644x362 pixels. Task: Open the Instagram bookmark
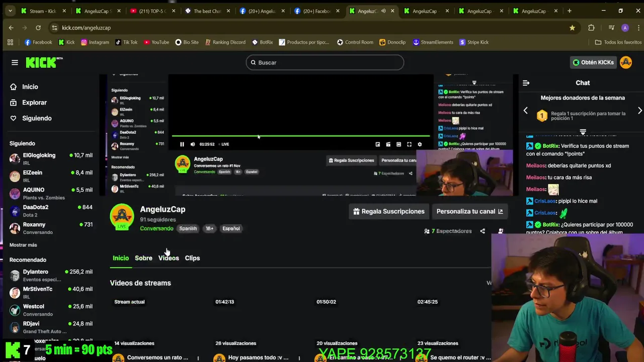[x=95, y=42]
